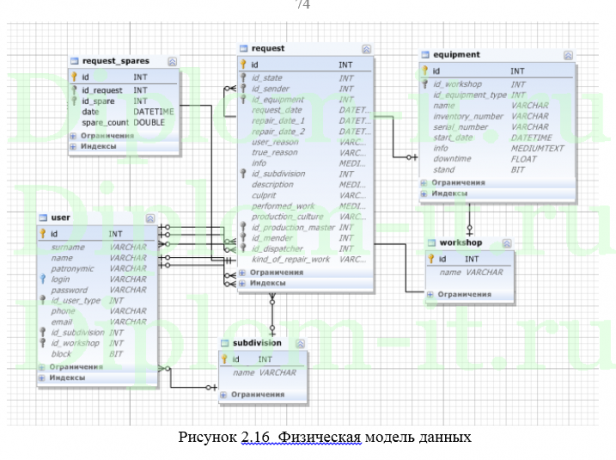616x460 pixels.
Task: Expand Индексы in the request table
Action: point(242,283)
